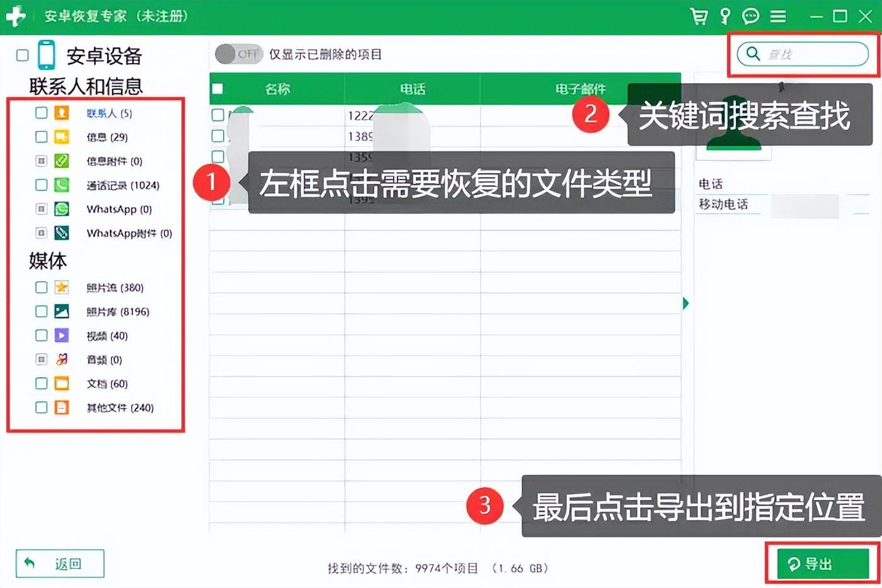Tick the select-all checkbox in table header
Viewport: 882px width, 588px height.
(217, 89)
